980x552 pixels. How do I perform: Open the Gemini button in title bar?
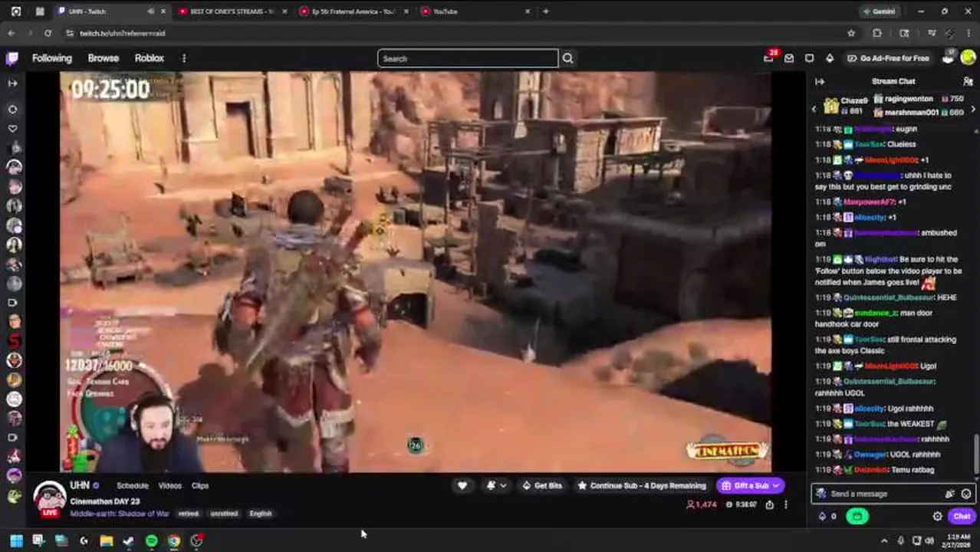879,11
